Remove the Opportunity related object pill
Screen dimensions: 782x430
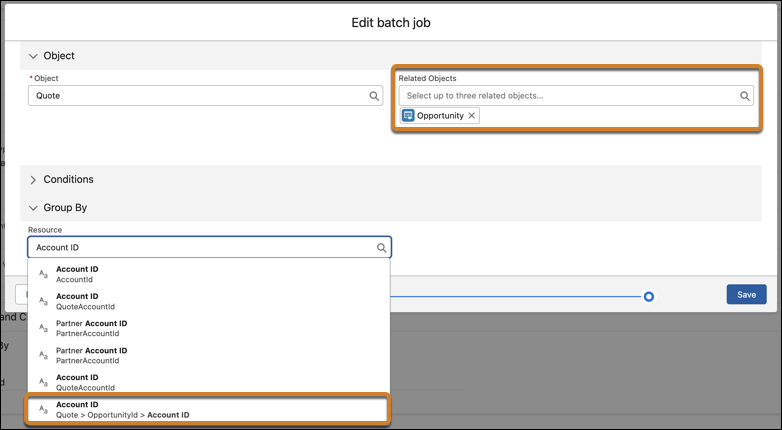click(x=471, y=116)
